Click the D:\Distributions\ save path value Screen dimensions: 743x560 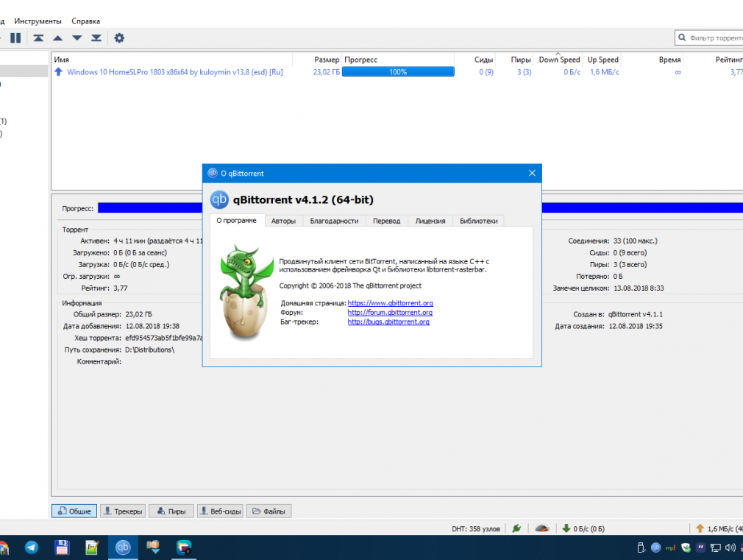150,350
